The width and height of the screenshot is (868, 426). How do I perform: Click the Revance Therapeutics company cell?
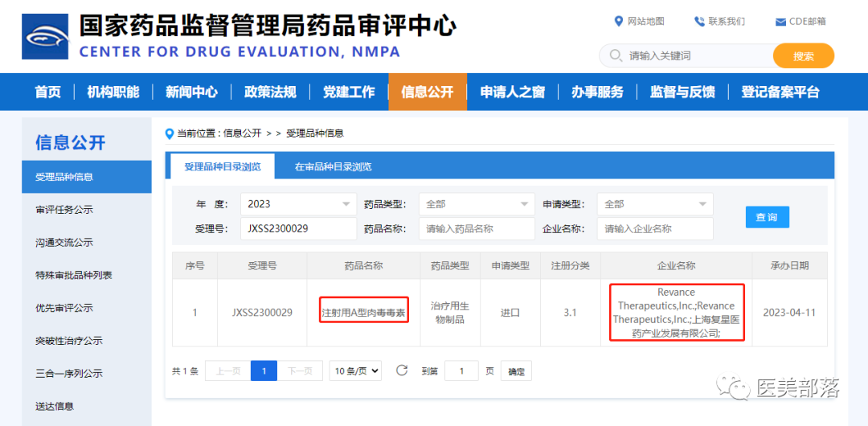coord(677,313)
